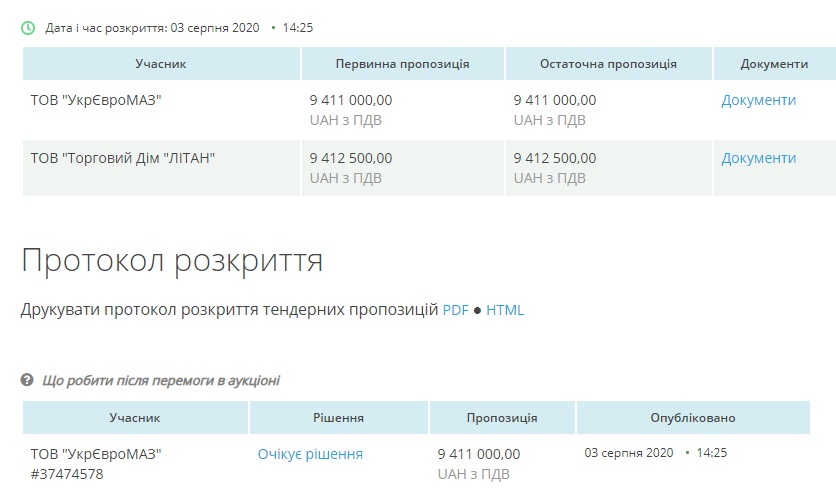Click the Учасник header in the upper table
The height and width of the screenshot is (489, 836).
coord(161,64)
